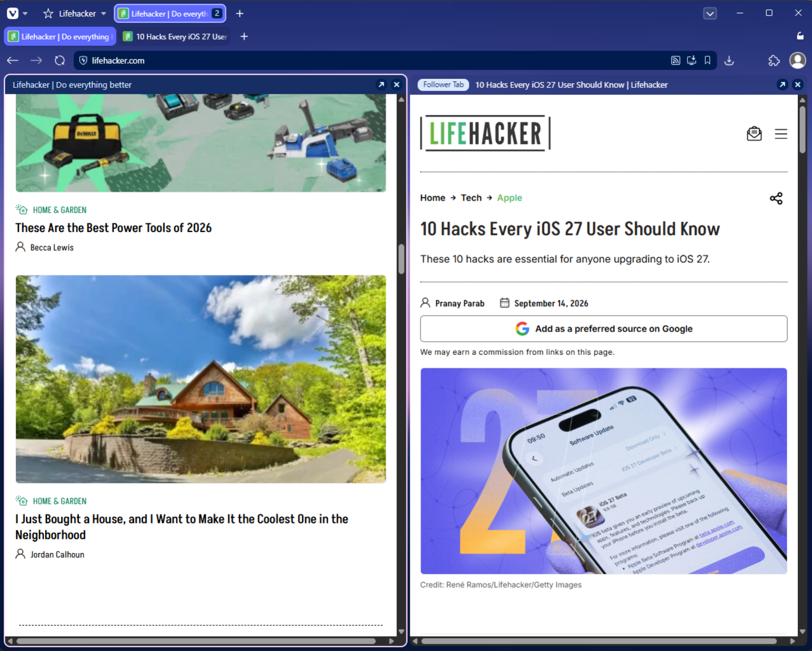Viewport: 812px width, 651px height.
Task: Add a new tab in the top tab bar
Action: point(240,13)
